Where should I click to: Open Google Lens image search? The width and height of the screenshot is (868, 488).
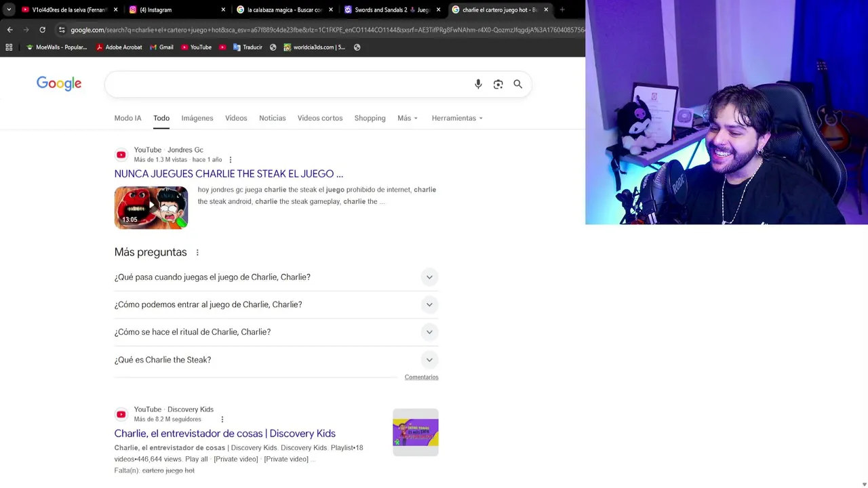(x=498, y=84)
